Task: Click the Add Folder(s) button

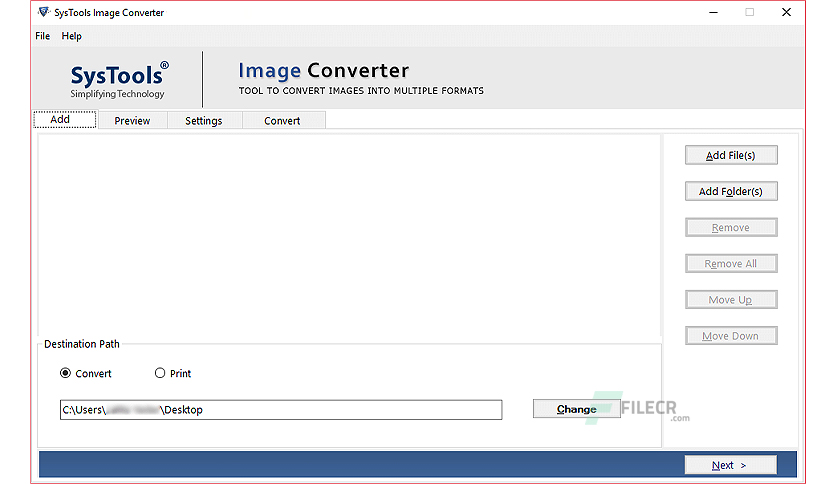Action: click(731, 191)
